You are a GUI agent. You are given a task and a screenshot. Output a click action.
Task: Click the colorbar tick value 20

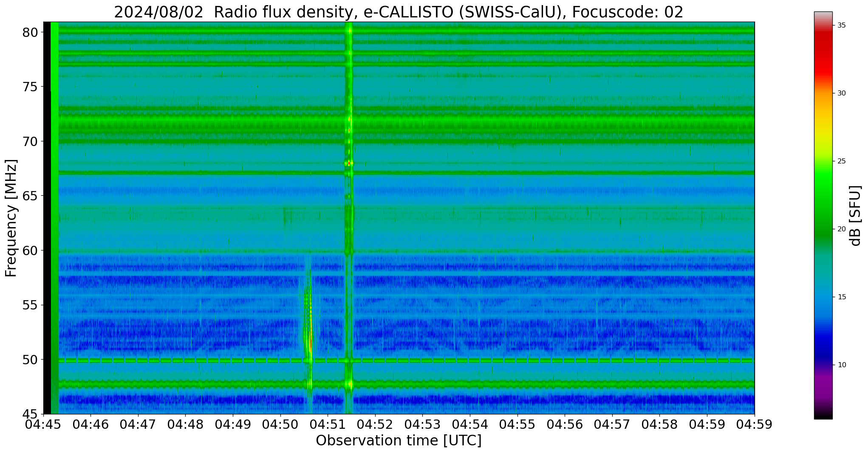click(842, 229)
